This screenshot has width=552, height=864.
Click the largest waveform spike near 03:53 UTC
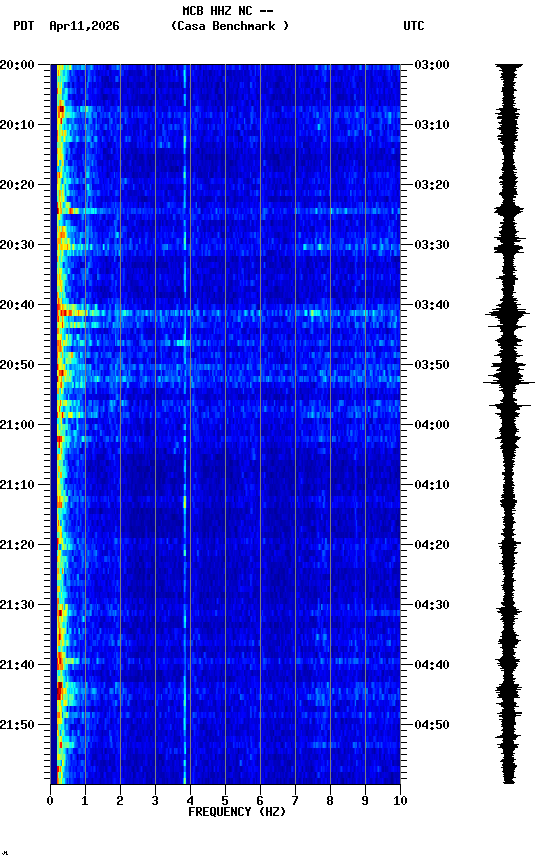tap(509, 382)
